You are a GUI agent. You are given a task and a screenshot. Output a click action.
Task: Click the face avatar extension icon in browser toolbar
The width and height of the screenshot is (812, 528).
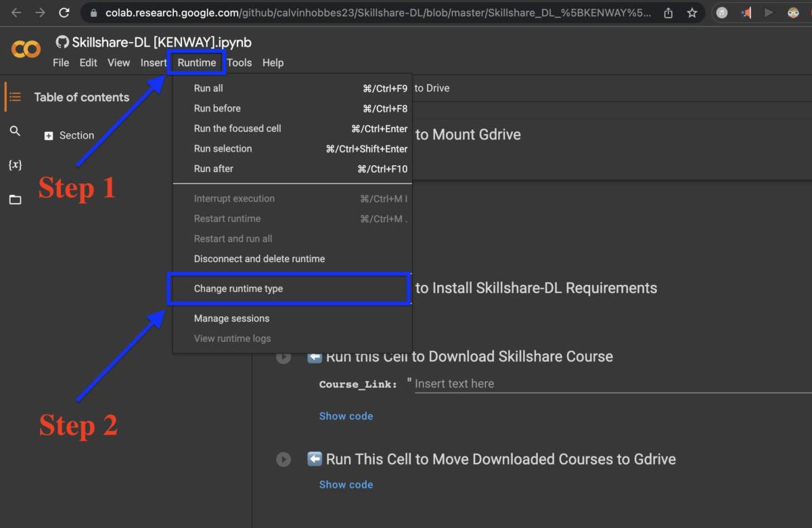tap(793, 13)
